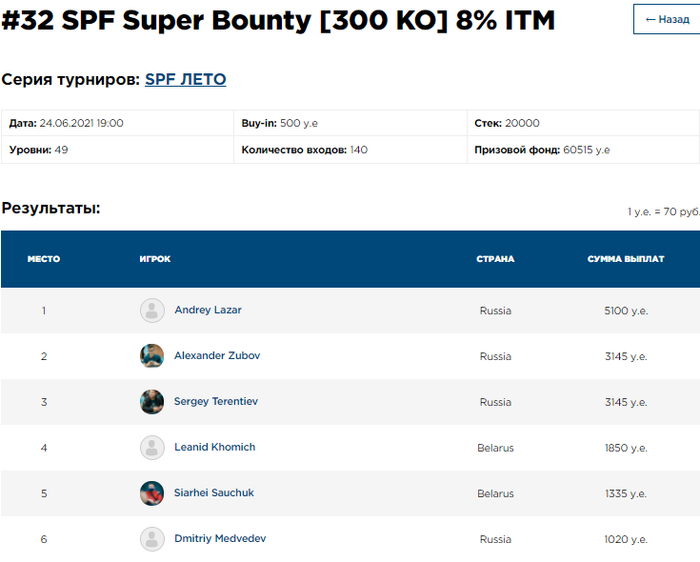Open Sergey Terentiev's player profile link
The image size is (700, 562).
click(x=216, y=402)
